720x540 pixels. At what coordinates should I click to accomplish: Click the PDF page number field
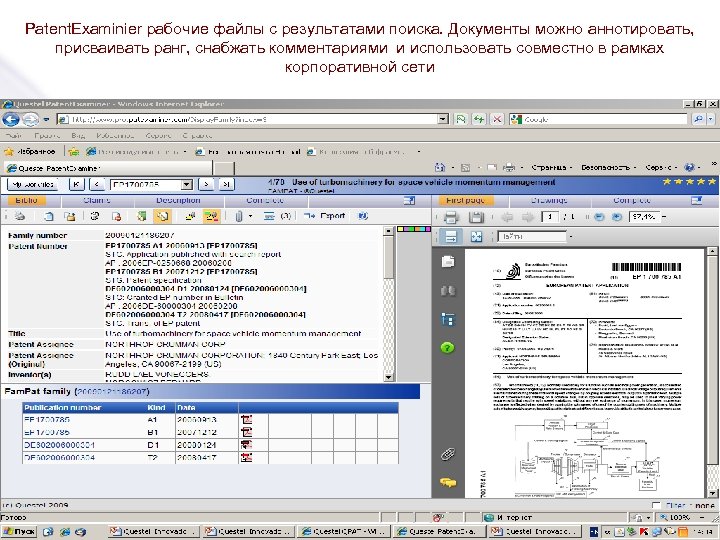click(550, 217)
